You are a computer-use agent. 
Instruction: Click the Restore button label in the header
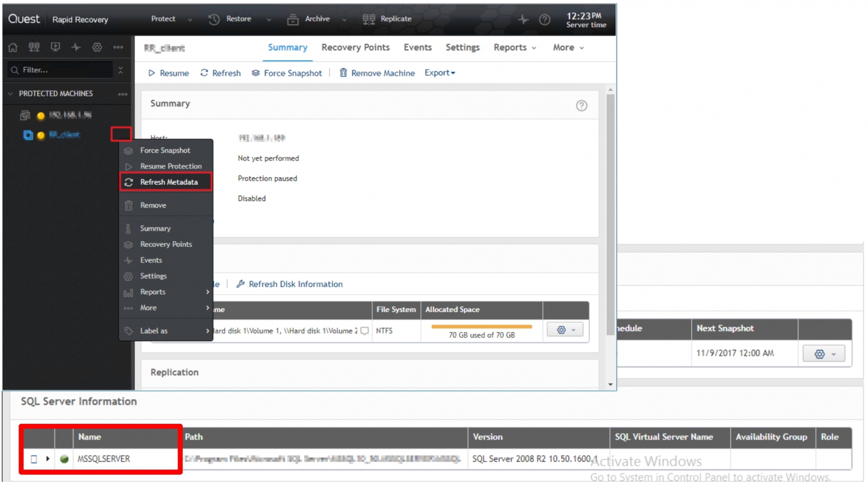tap(239, 19)
